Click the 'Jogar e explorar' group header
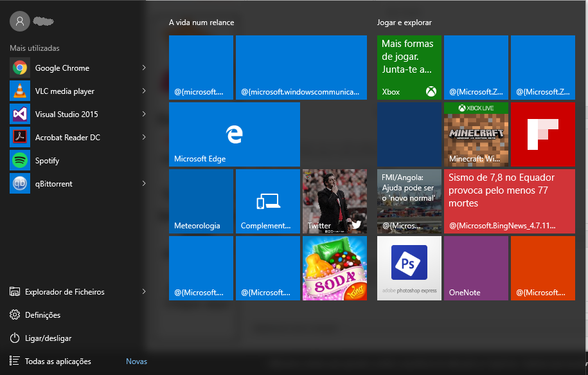The height and width of the screenshot is (375, 588). [x=404, y=23]
